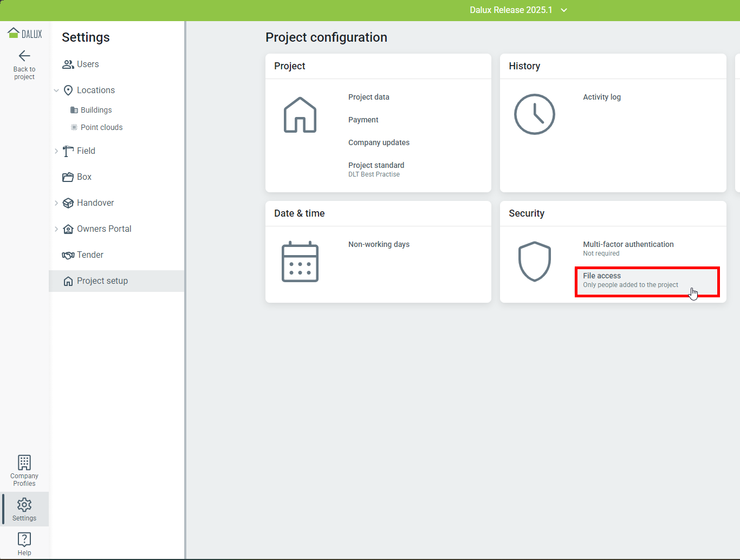
Task: Select Tender in the settings menu
Action: (90, 255)
